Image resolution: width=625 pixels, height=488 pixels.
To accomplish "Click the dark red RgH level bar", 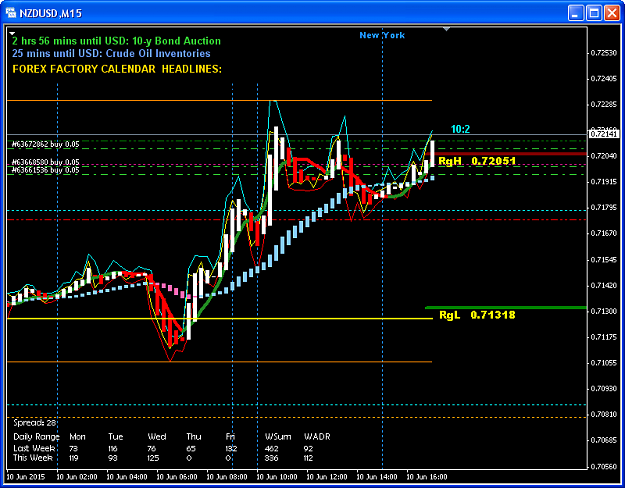I will [510, 153].
